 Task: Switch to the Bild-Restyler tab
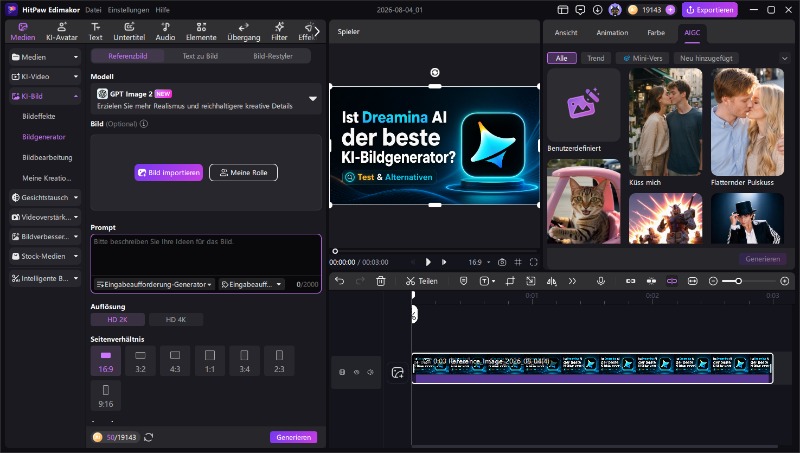click(273, 56)
